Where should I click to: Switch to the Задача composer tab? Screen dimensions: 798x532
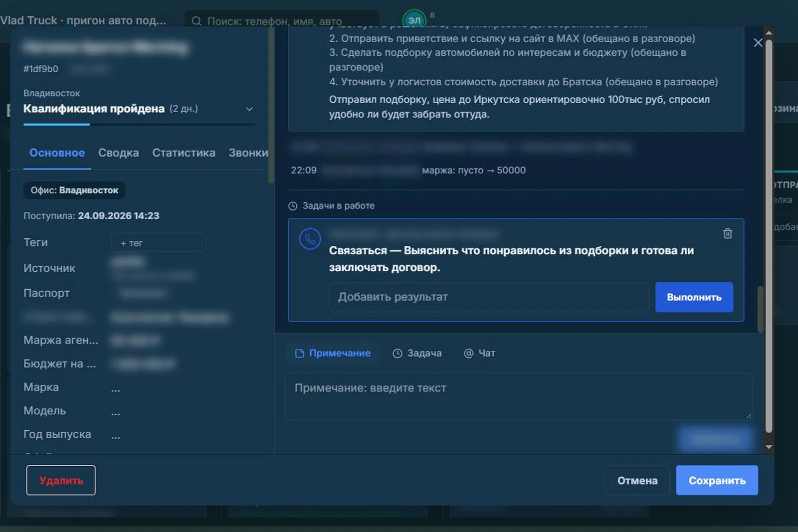click(x=417, y=353)
